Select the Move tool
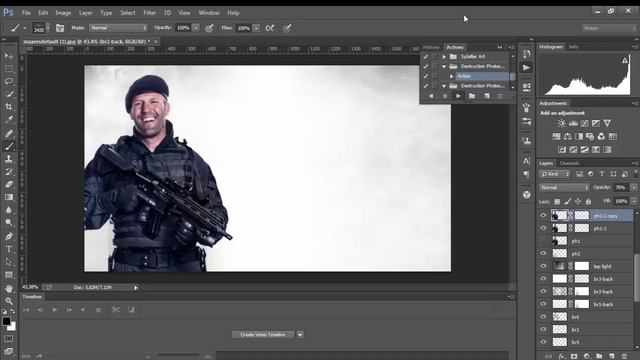Screen dimensions: 640x360 pyautogui.click(x=9, y=56)
